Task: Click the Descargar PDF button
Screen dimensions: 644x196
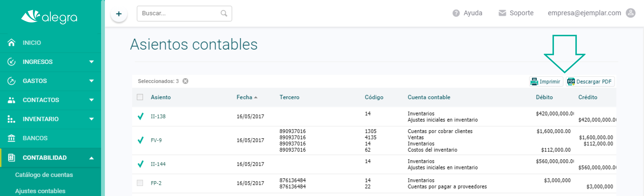Action: click(590, 82)
